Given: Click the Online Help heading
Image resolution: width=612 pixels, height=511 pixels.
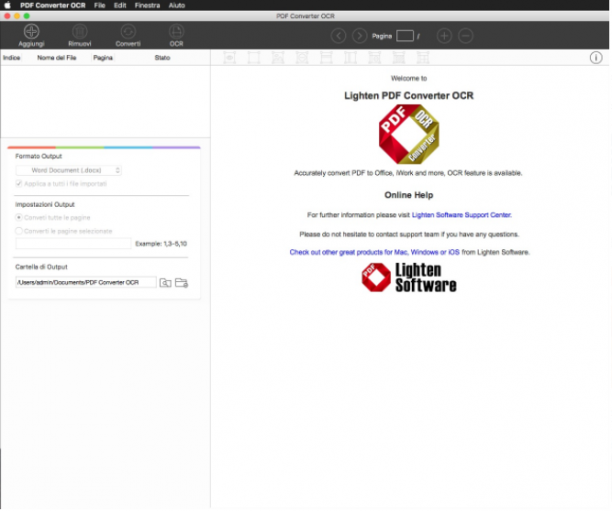Looking at the screenshot, I should (x=409, y=195).
